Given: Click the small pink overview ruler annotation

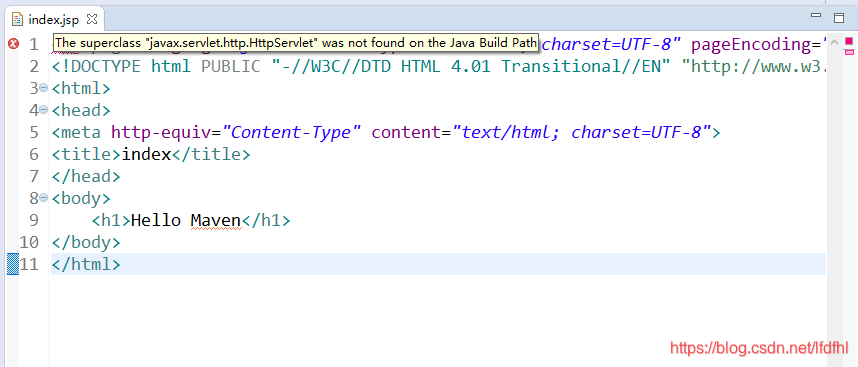Looking at the screenshot, I should [x=849, y=52].
